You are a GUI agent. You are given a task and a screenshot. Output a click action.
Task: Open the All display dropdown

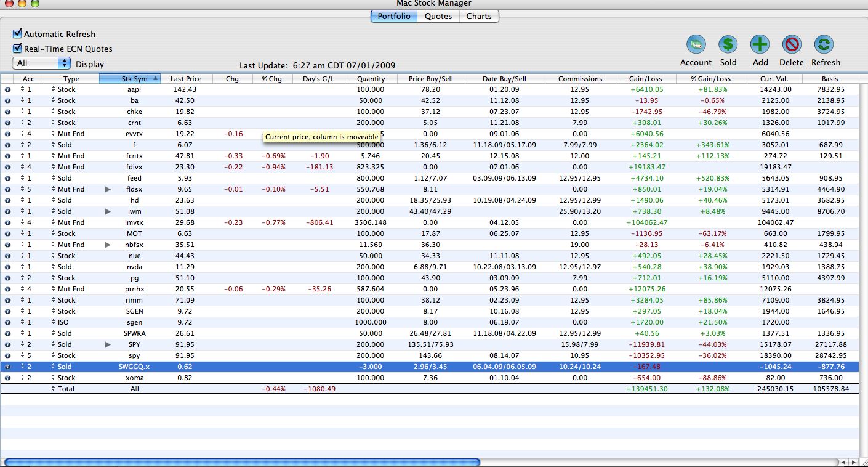pos(41,62)
